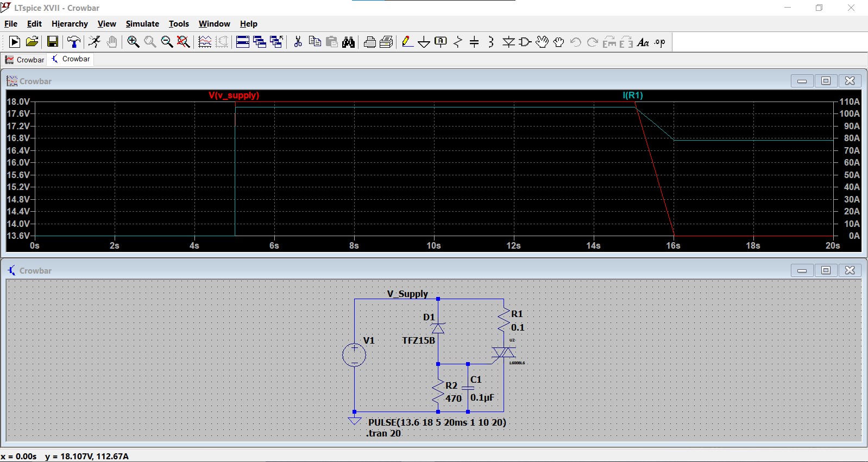
Task: Open the Help menu
Action: coord(249,24)
